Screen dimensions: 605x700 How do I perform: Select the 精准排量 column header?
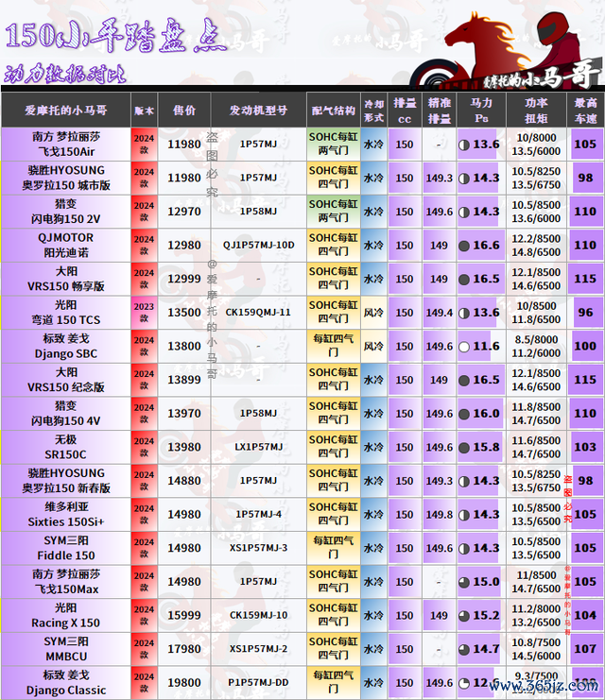coord(440,111)
